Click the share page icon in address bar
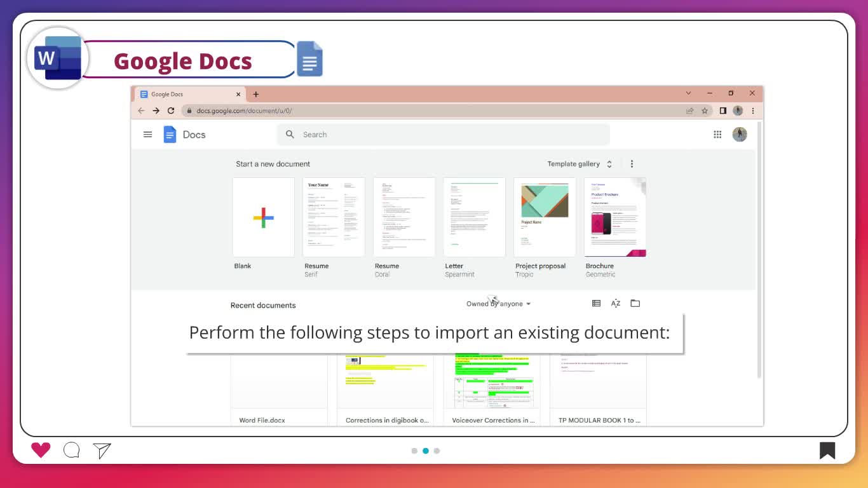The image size is (868, 488). point(689,111)
